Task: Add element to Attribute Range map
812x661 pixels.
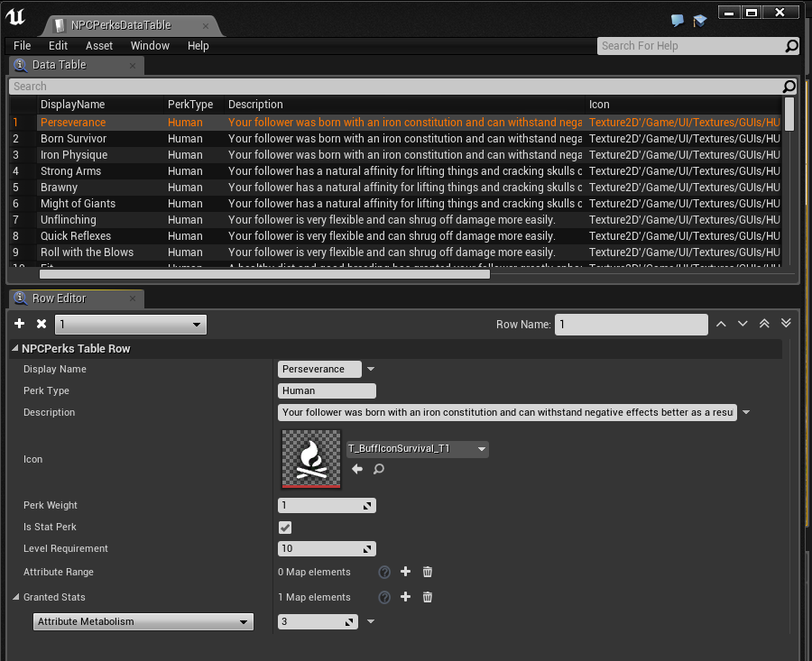Action: [405, 572]
